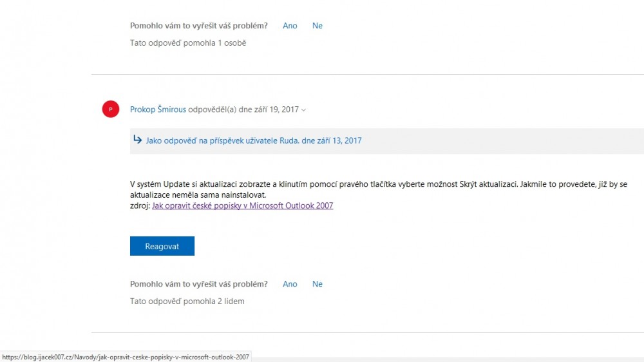Image resolution: width=644 pixels, height=362 pixels.
Task: Choose Ano above Prokop Šmirous's reply
Action: click(290, 26)
